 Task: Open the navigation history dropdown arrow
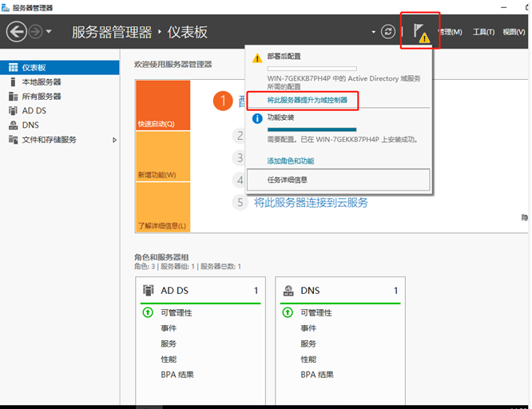49,32
